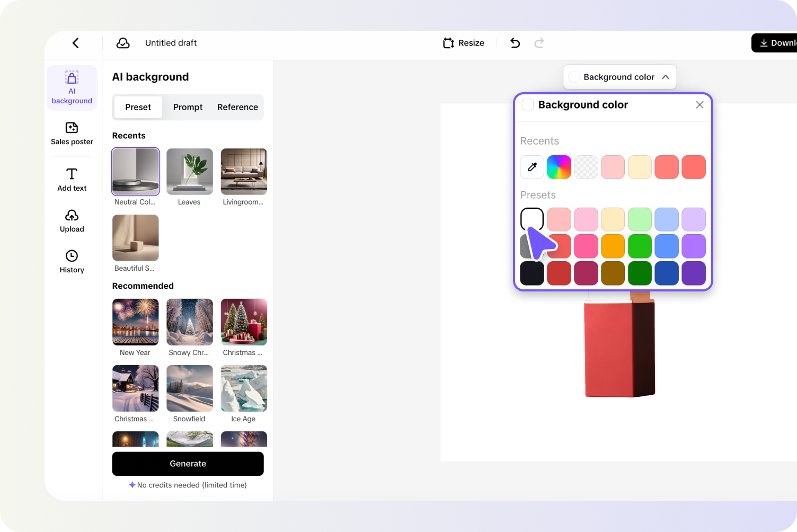Switch to the Reference tab
797x532 pixels.
point(237,107)
